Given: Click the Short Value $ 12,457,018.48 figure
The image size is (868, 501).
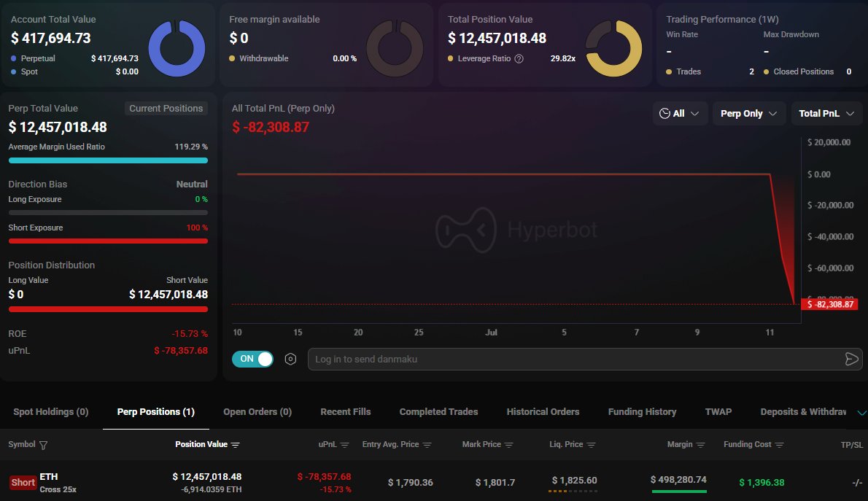Looking at the screenshot, I should [168, 295].
